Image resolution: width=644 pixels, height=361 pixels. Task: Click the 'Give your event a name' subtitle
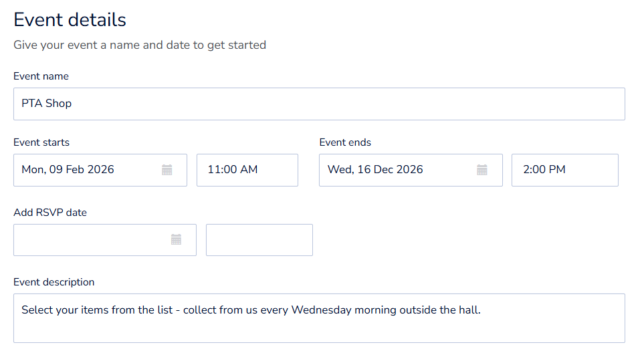coord(140,45)
